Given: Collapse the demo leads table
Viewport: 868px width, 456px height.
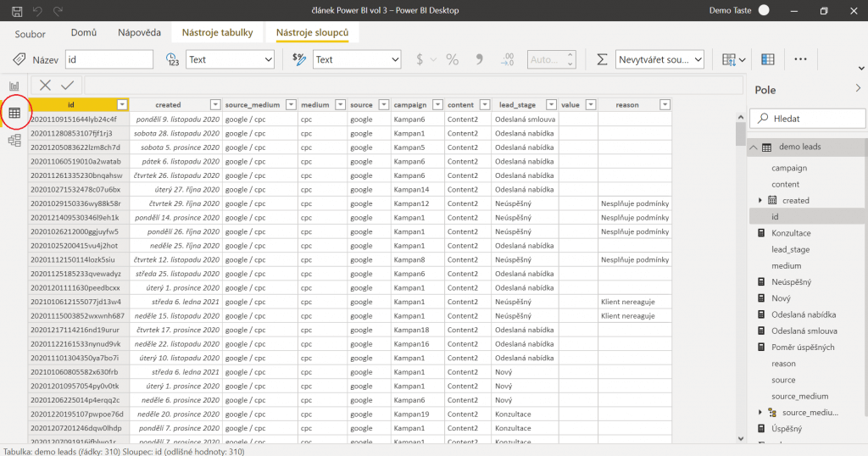Looking at the screenshot, I should pos(753,147).
